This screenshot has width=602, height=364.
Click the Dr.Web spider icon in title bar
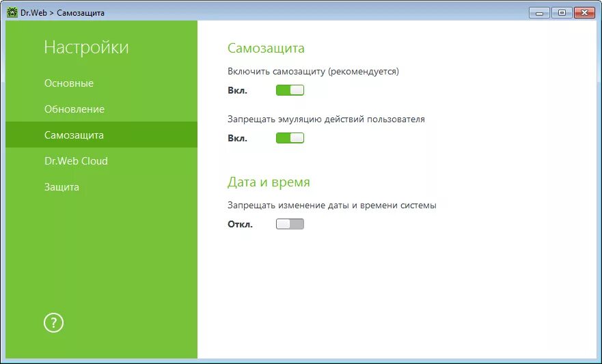[x=12, y=13]
